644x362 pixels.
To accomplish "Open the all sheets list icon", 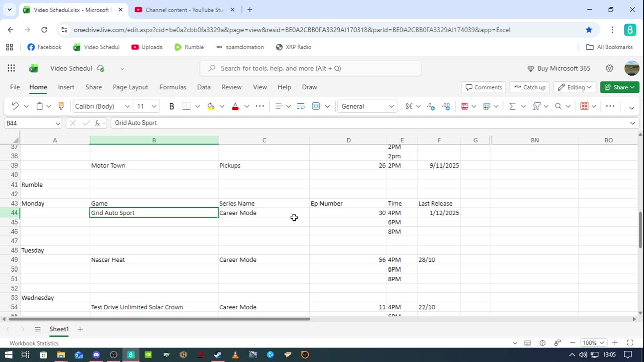I will (x=37, y=329).
